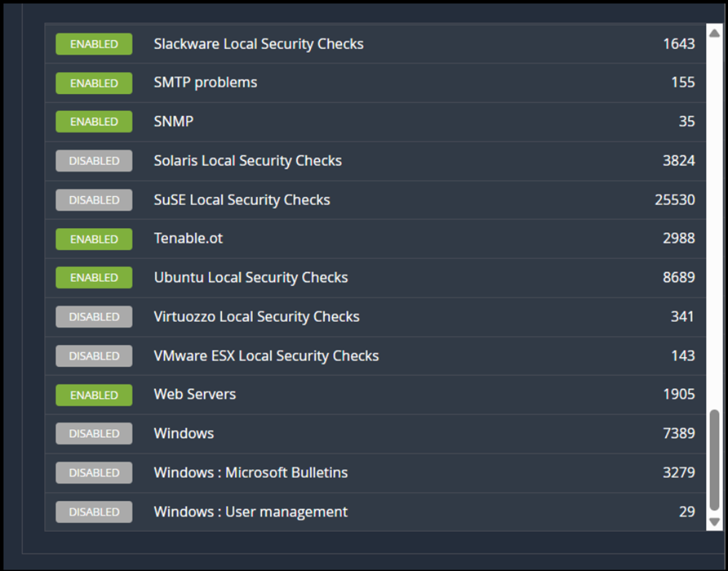Click the plugin list scrollbar thumb

(714, 460)
